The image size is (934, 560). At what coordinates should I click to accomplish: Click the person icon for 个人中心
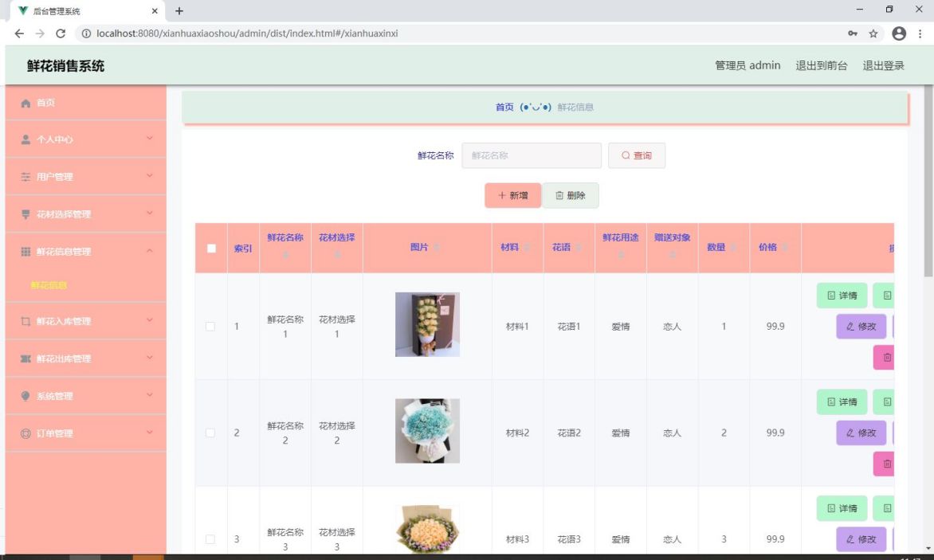26,140
